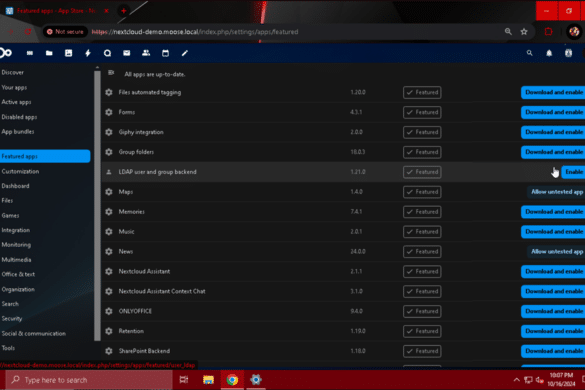The image size is (585, 390).
Task: Open the Photos app icon in the top bar
Action: click(x=68, y=53)
